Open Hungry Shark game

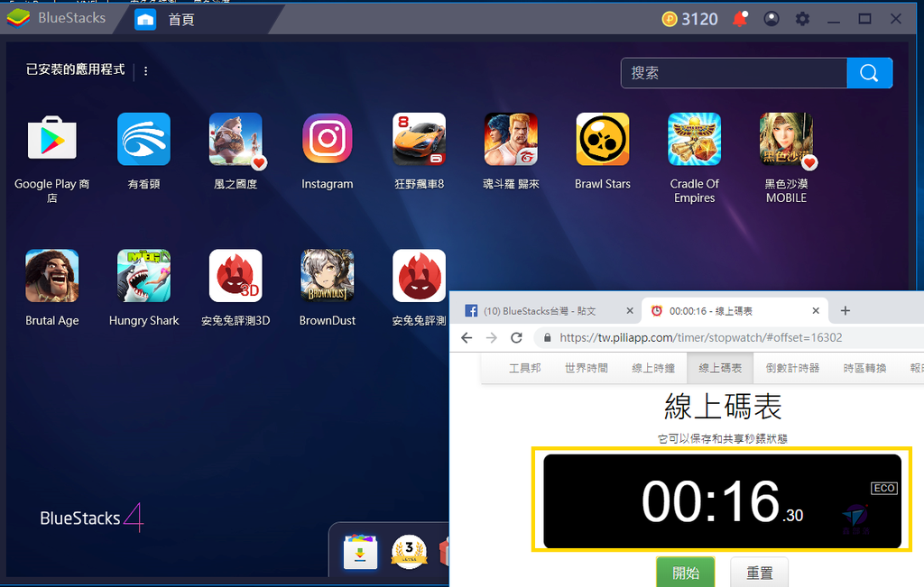coord(143,276)
